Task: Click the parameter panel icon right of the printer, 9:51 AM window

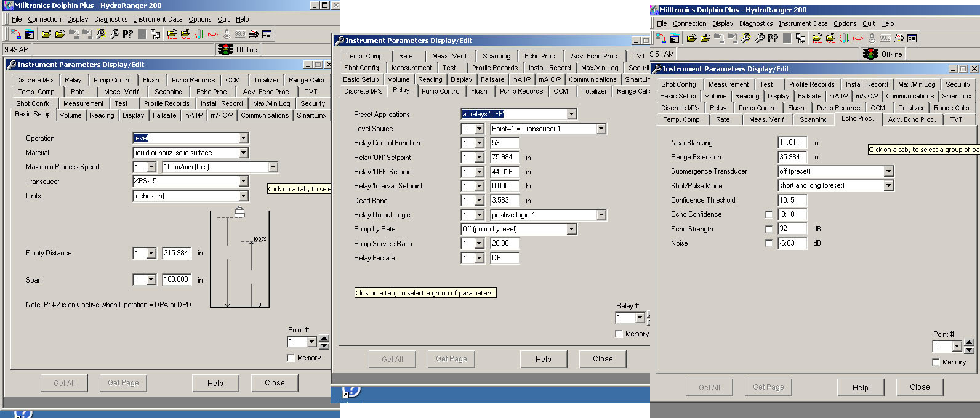Action: 912,38
